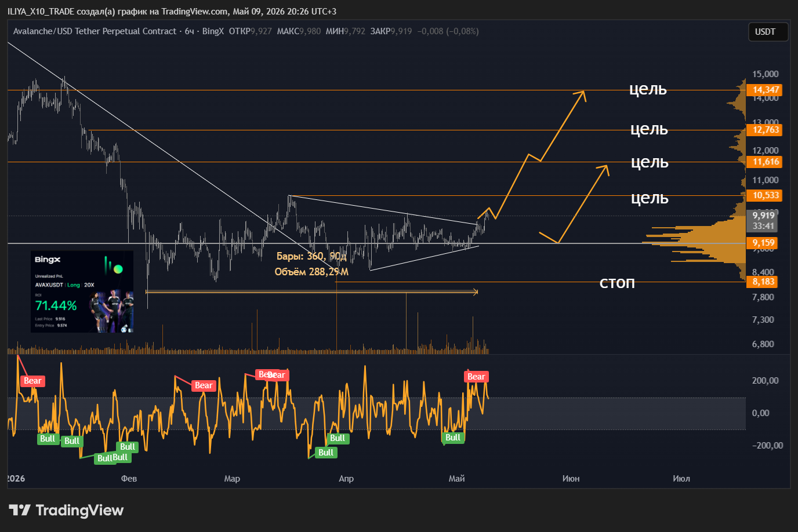Click the цель annotation at the 12,763 line
Viewport: 798px width, 532px height.
(649, 129)
